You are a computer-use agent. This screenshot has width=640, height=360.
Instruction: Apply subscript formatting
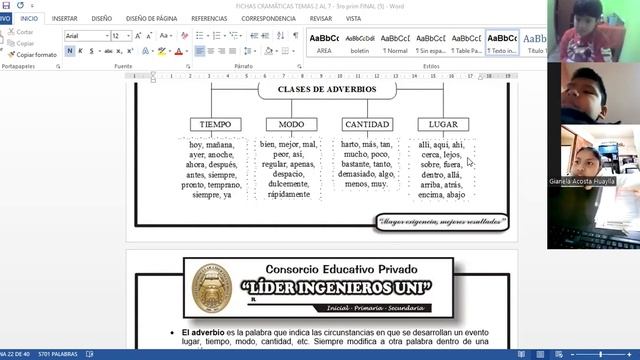click(x=119, y=51)
